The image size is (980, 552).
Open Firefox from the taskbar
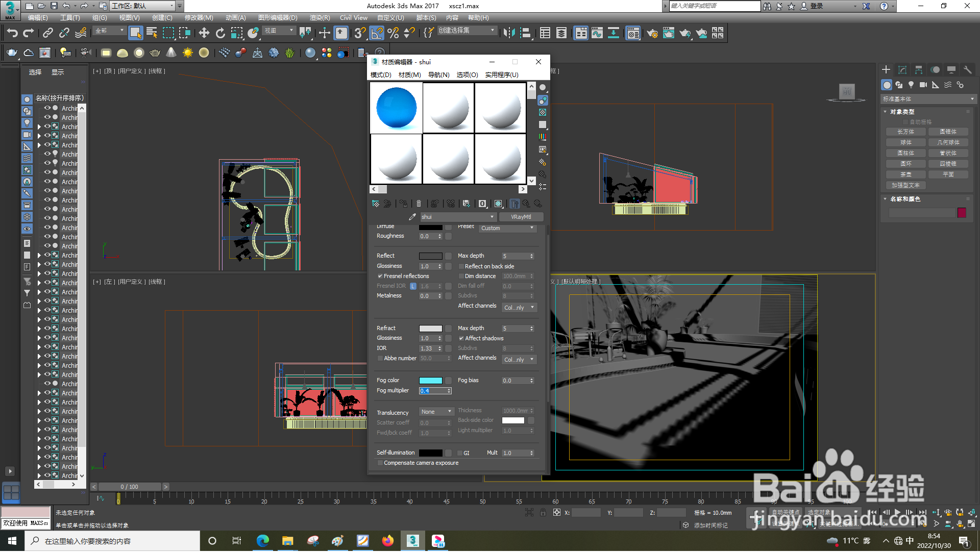coord(388,541)
